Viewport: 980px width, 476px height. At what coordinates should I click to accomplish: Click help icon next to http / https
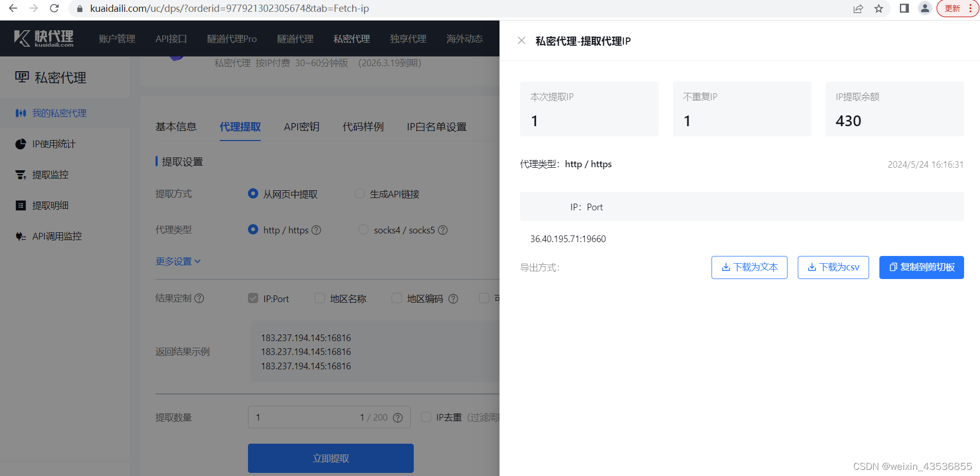pyautogui.click(x=317, y=230)
